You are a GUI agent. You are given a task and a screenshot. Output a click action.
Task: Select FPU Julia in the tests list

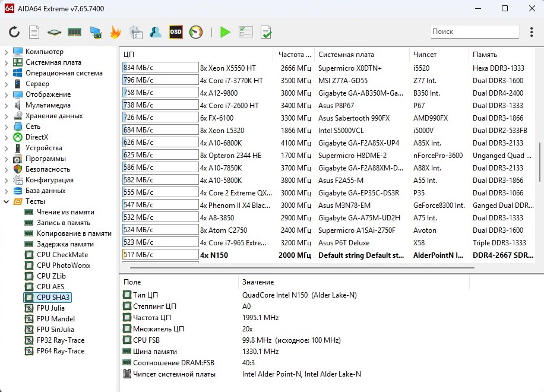[x=50, y=308]
